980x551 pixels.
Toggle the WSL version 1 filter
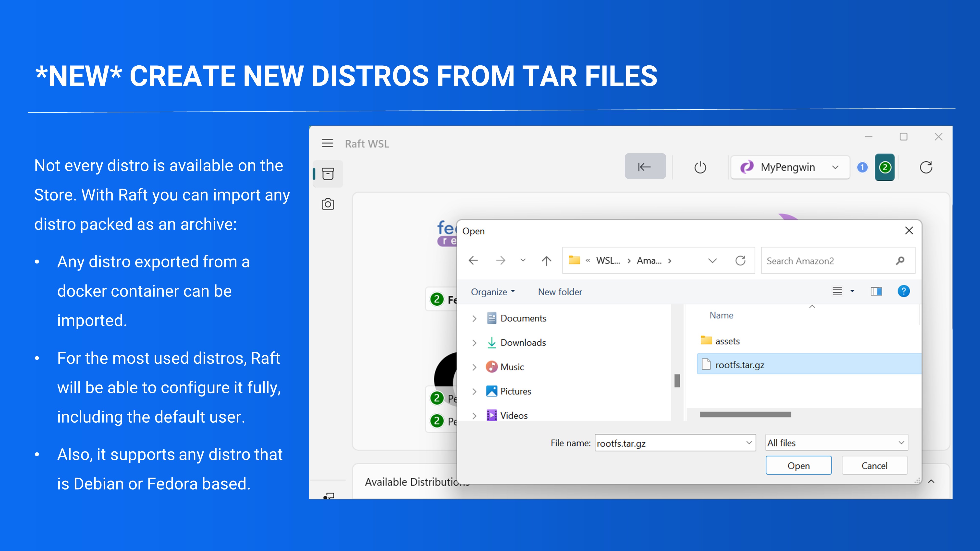862,167
